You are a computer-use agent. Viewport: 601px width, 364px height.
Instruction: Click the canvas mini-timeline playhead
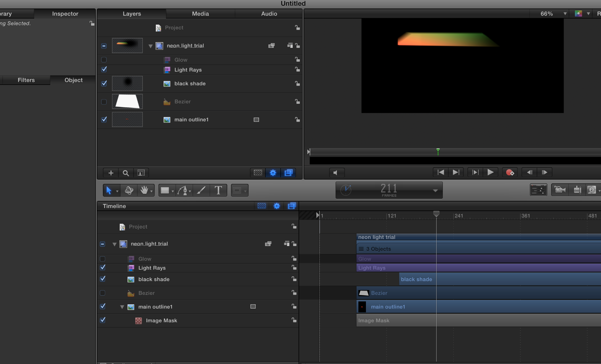click(438, 151)
